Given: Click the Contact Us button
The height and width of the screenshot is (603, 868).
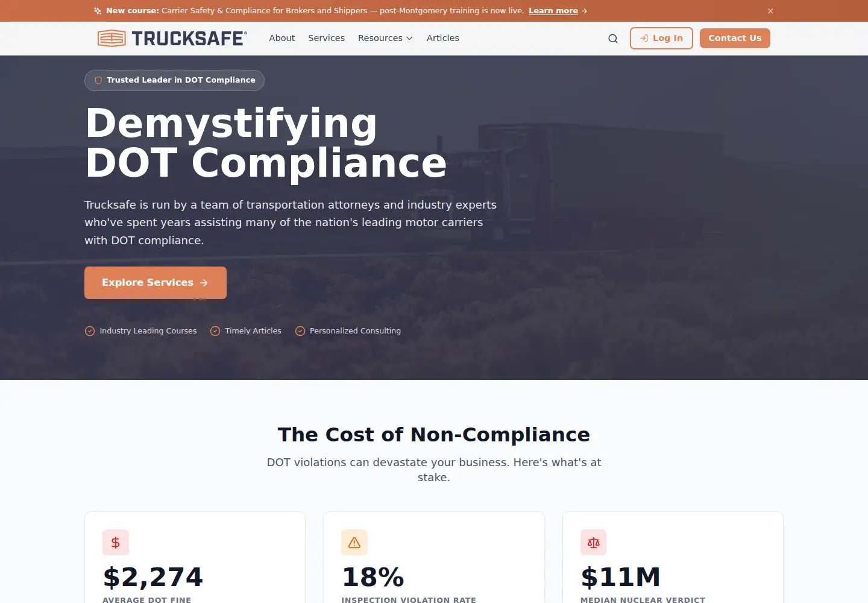Looking at the screenshot, I should (x=735, y=39).
